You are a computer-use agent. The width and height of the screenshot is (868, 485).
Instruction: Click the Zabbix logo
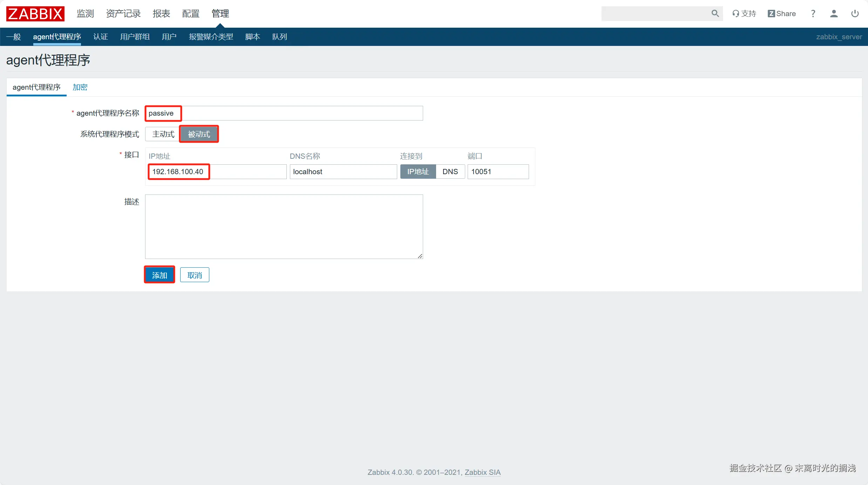35,14
